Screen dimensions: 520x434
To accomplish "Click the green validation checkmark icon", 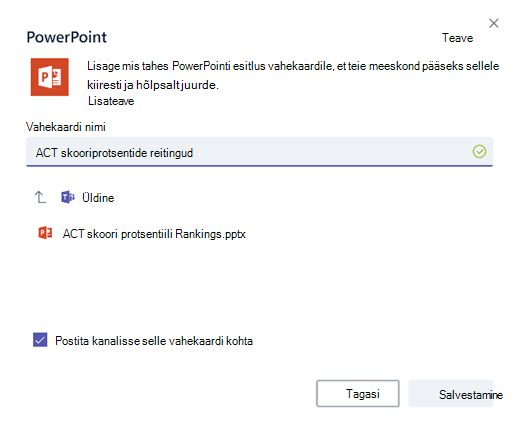I will coord(479,152).
